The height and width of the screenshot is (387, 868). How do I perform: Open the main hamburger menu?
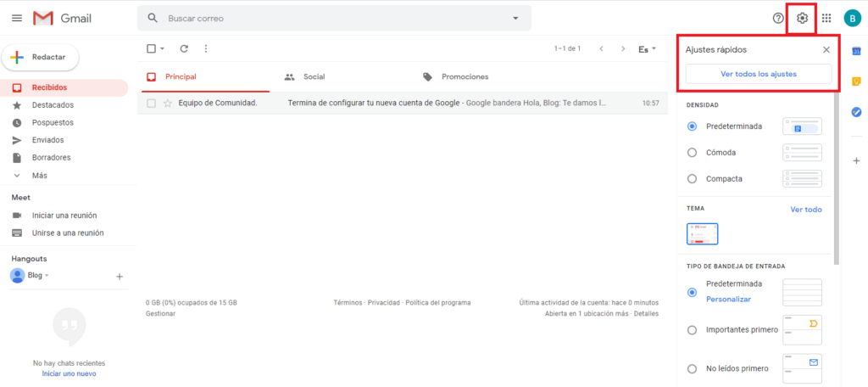tap(16, 18)
